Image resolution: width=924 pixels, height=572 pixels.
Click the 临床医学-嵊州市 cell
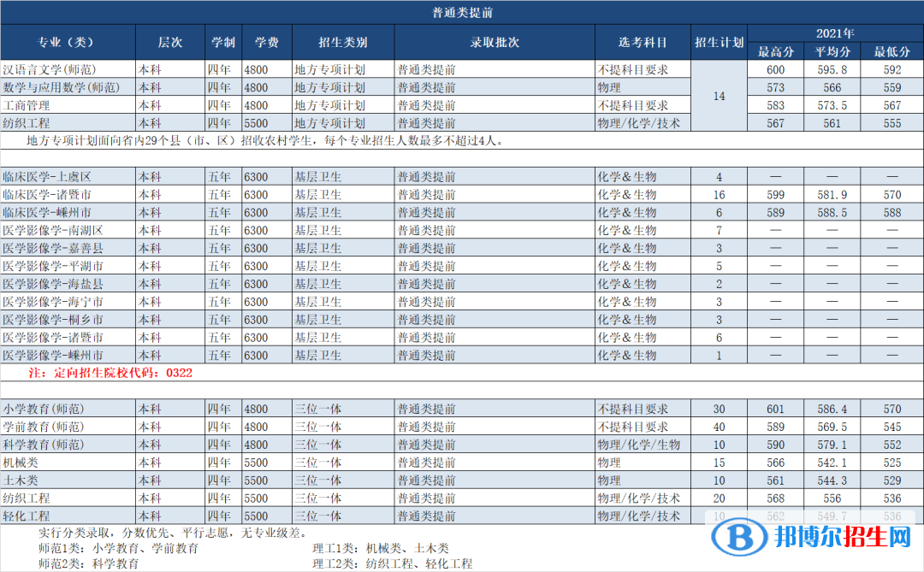[x=68, y=212]
